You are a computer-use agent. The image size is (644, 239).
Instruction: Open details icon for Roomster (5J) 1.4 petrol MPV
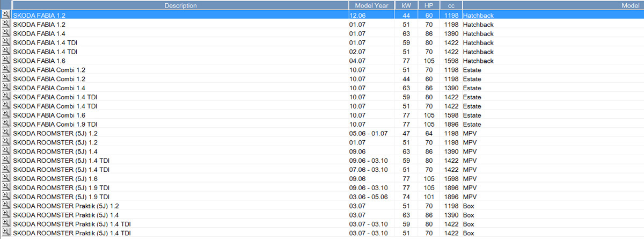(x=5, y=151)
